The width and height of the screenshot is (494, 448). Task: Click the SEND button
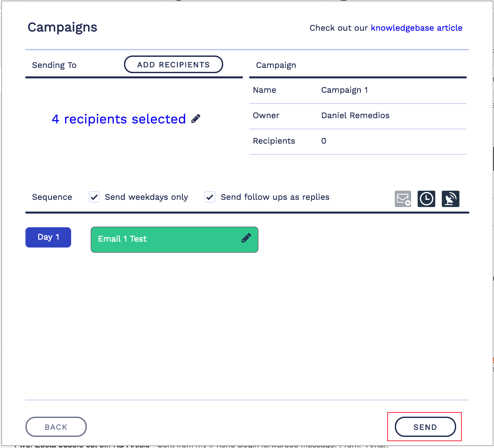coord(425,427)
